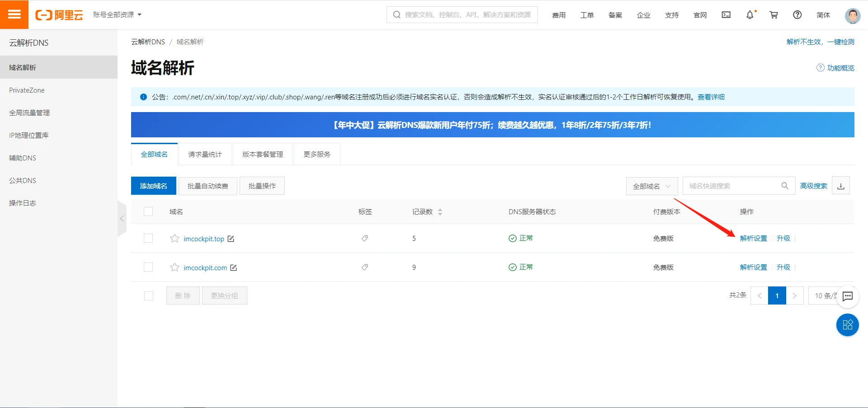This screenshot has height=408, width=868.
Task: Open 工单 in top navigation
Action: pyautogui.click(x=587, y=15)
